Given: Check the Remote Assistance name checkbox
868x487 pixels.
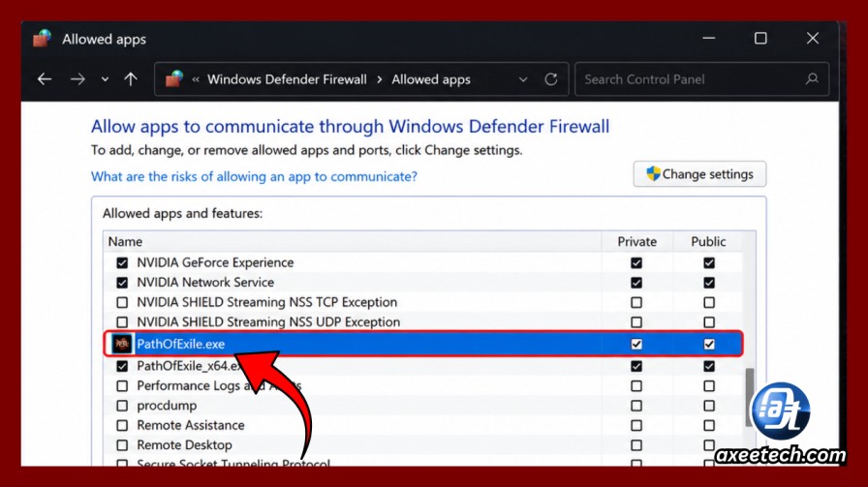Looking at the screenshot, I should point(122,426).
